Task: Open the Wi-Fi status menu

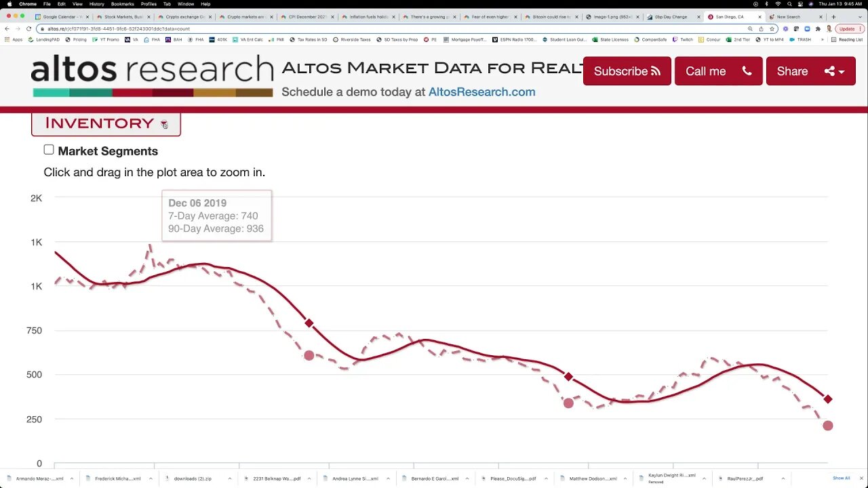Action: pos(778,4)
